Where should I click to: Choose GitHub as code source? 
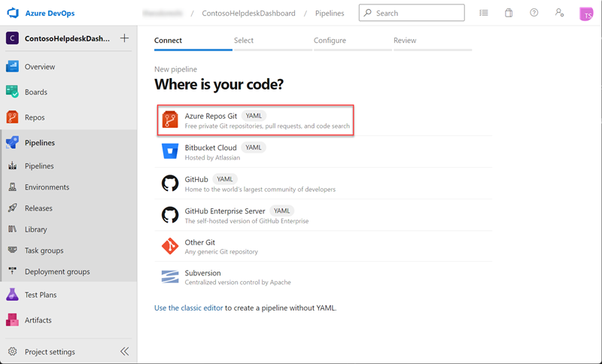tap(324, 184)
